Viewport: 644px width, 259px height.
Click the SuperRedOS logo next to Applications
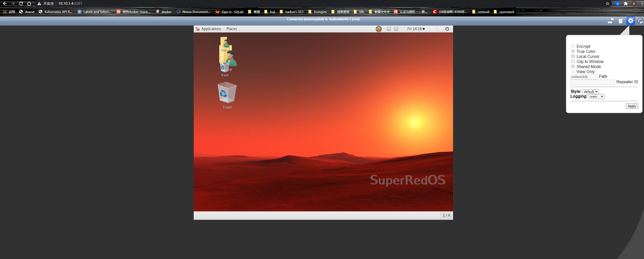198,29
